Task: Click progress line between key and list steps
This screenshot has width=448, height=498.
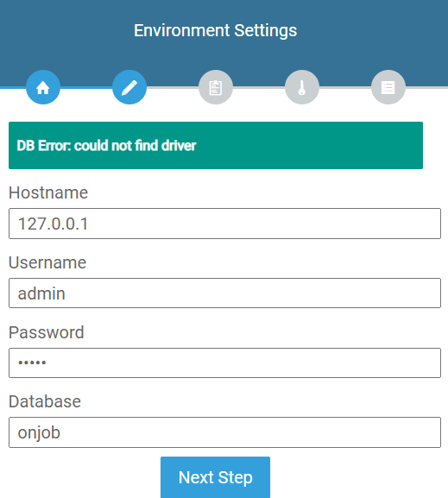Action: (x=345, y=87)
